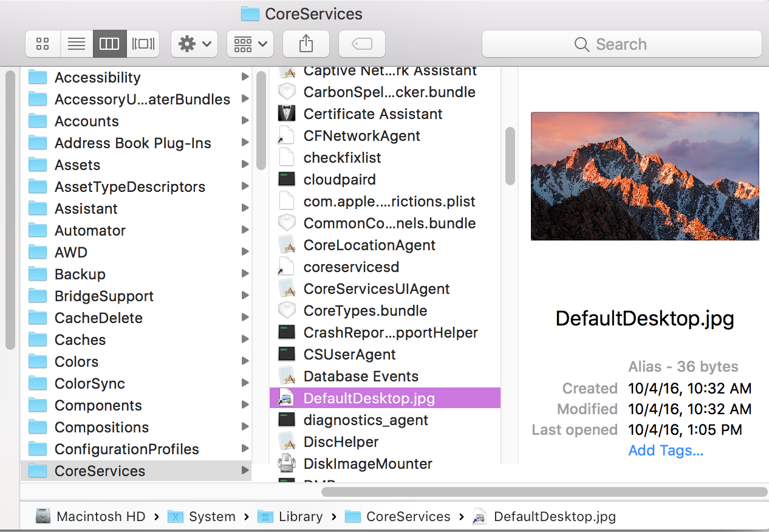Click the CoreServices window title folder icon
Image resolution: width=769 pixels, height=532 pixels.
(250, 13)
